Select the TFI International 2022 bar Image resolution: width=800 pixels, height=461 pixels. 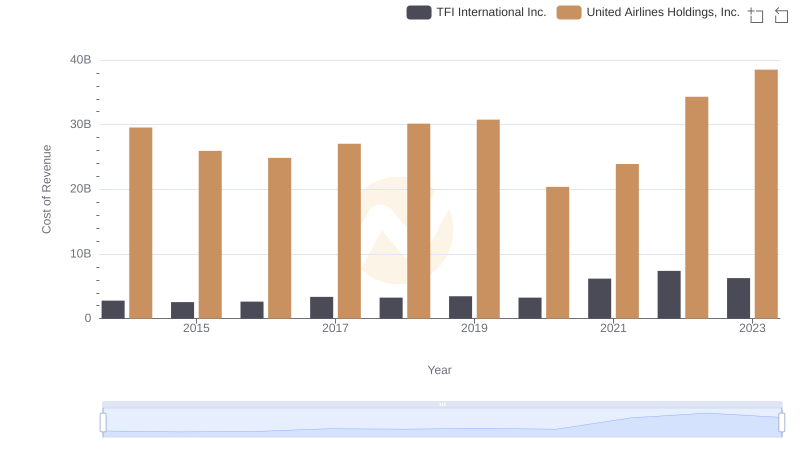(x=669, y=295)
